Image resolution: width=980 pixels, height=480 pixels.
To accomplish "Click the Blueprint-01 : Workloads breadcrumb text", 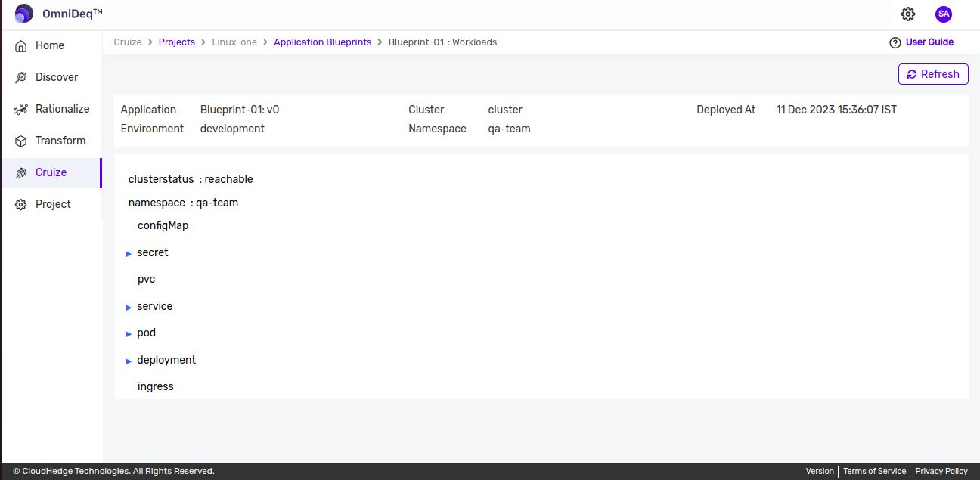I will pos(442,42).
